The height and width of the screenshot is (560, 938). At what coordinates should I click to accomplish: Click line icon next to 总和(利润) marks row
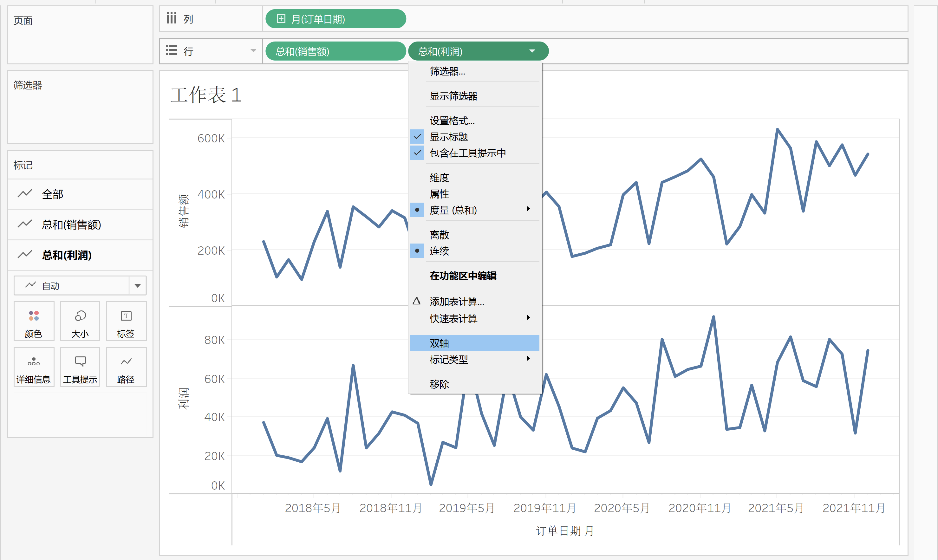tap(25, 254)
